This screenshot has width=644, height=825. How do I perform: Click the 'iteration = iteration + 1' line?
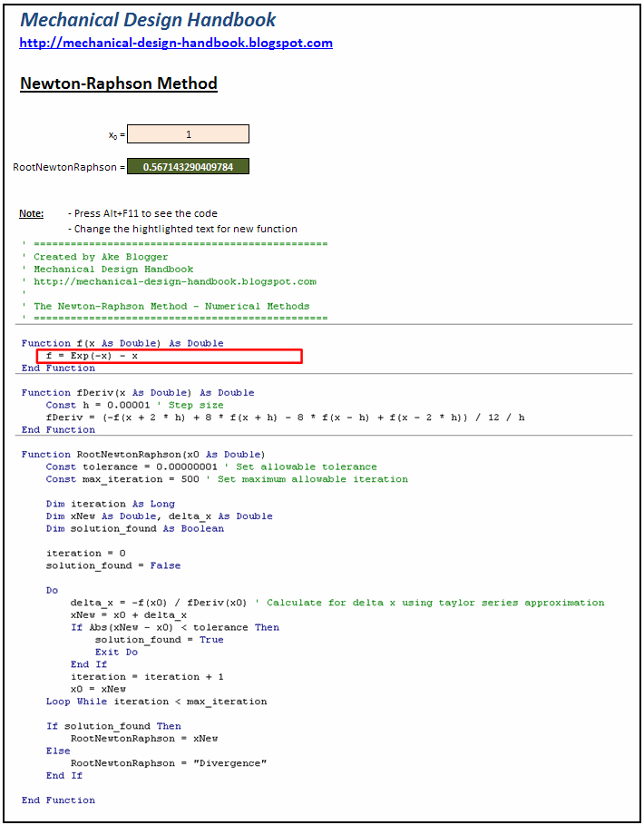[x=147, y=677]
